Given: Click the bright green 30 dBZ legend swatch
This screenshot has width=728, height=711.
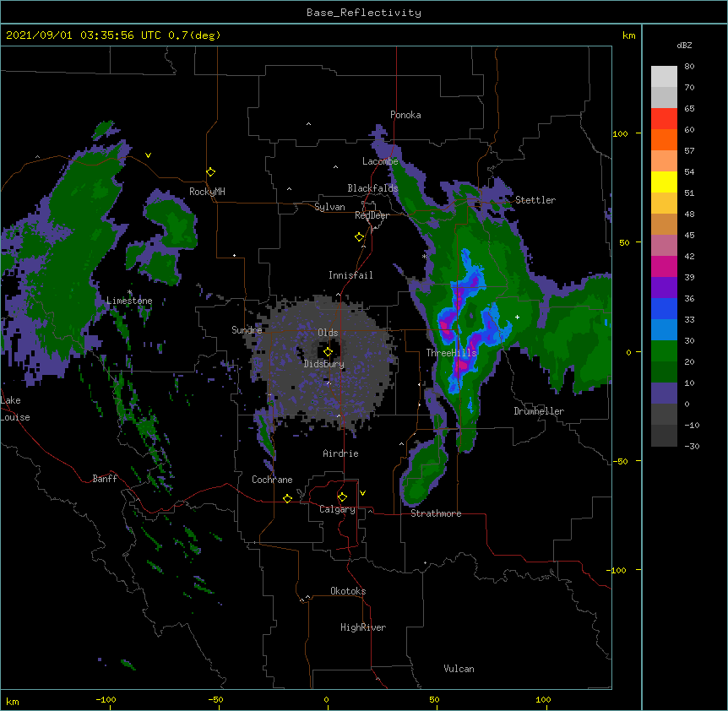Looking at the screenshot, I should (x=664, y=351).
